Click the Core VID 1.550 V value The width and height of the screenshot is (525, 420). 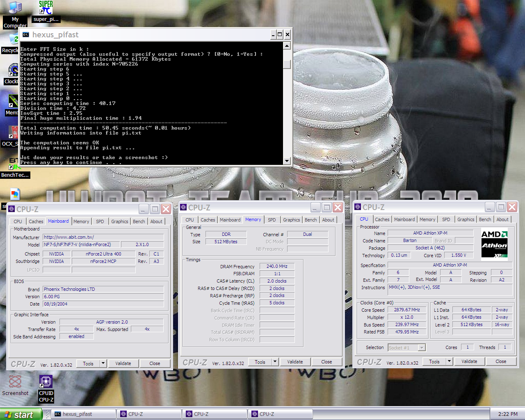tap(459, 255)
